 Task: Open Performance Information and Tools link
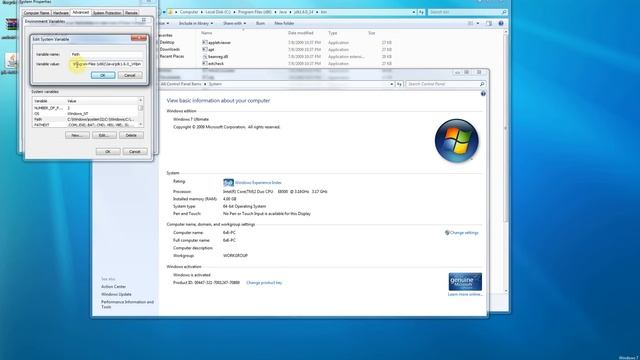(127, 304)
